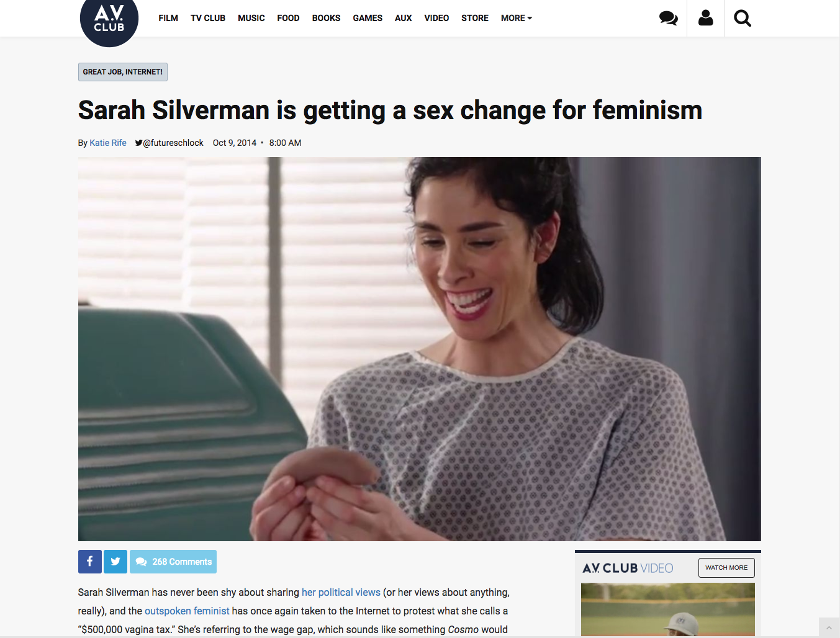Visit the STORE menu item
This screenshot has height=638, width=840.
475,18
